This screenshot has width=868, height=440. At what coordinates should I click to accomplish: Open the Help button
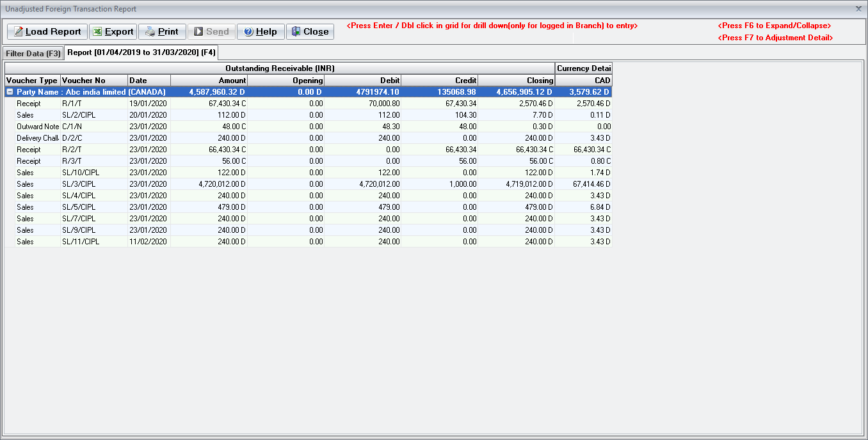click(x=260, y=31)
